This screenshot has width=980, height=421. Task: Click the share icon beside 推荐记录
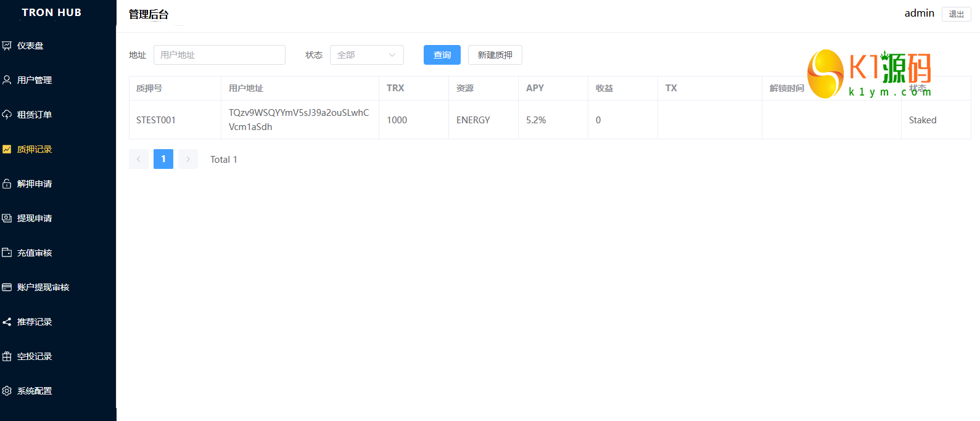[x=7, y=322]
